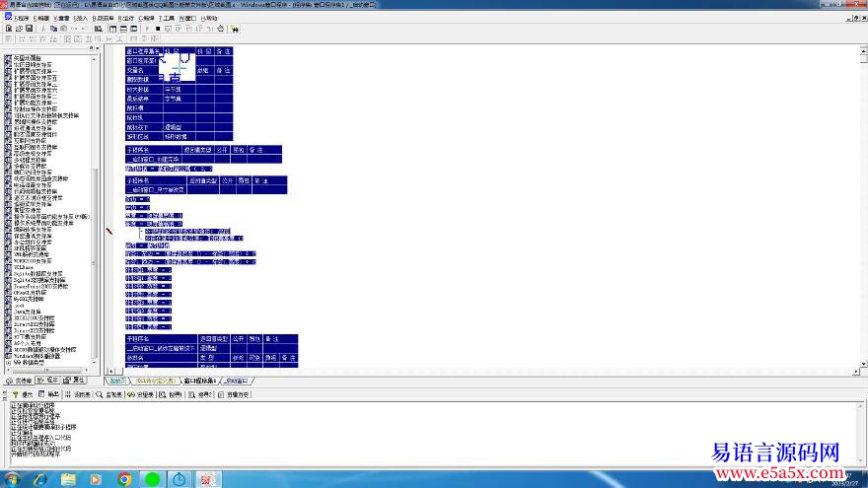
Task: Switch to the _启动窗口 document tab
Action: click(238, 380)
